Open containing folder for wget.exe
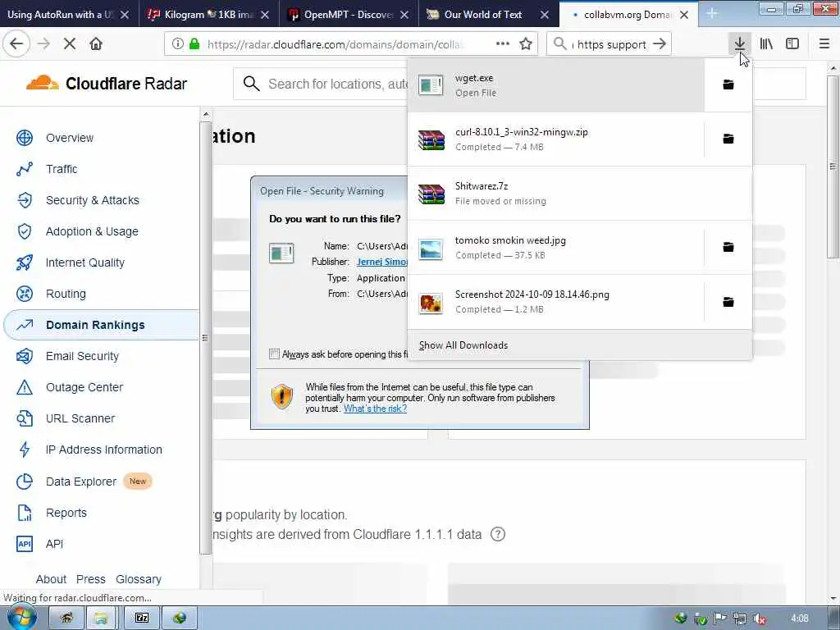Viewport: 840px width, 630px height. pos(728,84)
